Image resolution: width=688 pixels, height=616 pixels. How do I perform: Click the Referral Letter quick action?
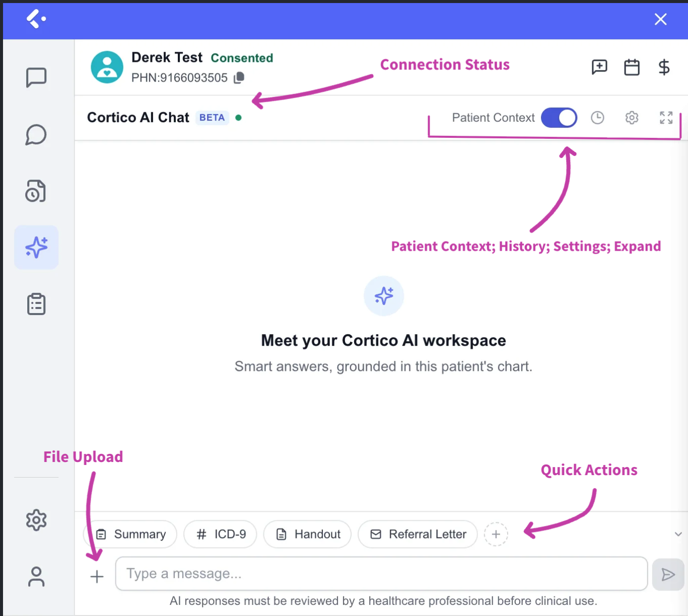coord(418,534)
